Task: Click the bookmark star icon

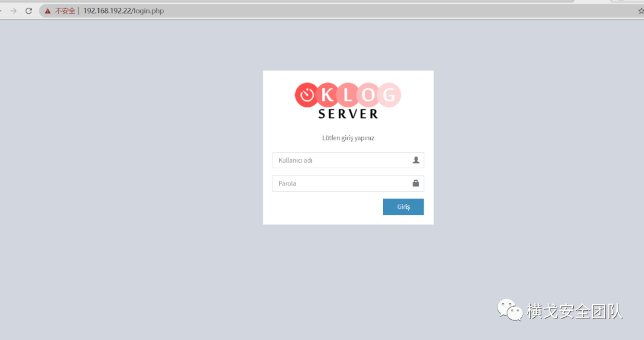Action: 640,11
